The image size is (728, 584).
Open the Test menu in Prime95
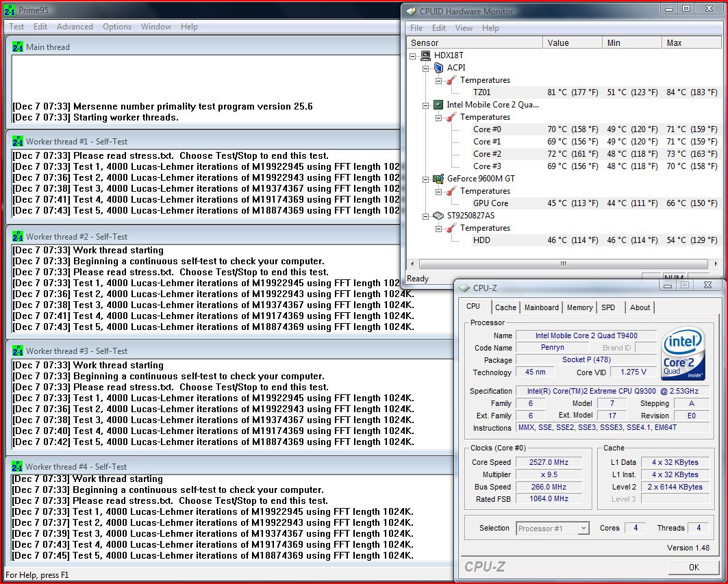click(x=16, y=27)
